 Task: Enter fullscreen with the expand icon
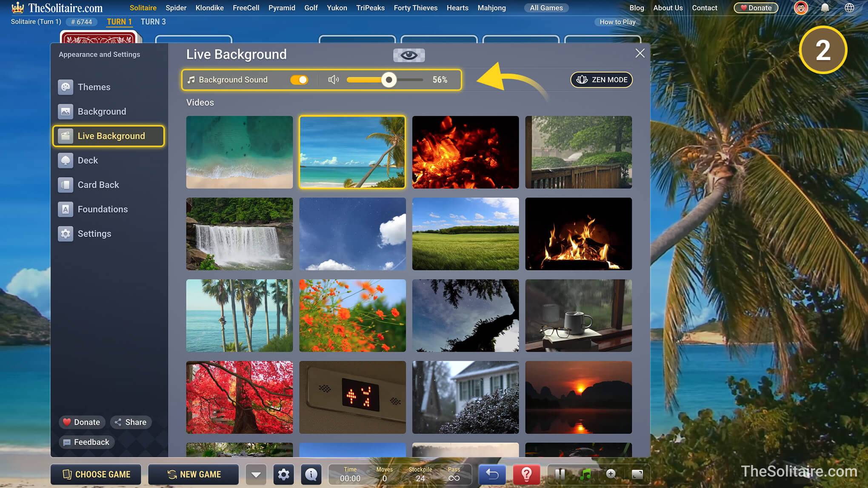637,474
